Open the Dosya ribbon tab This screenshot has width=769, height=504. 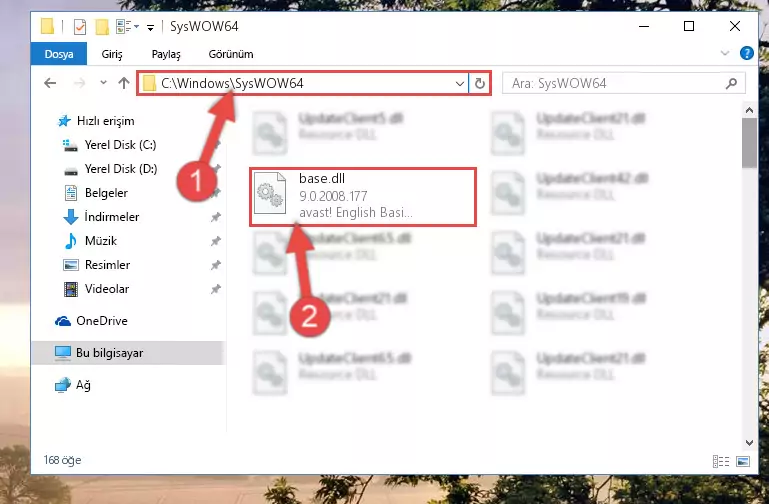pyautogui.click(x=59, y=54)
